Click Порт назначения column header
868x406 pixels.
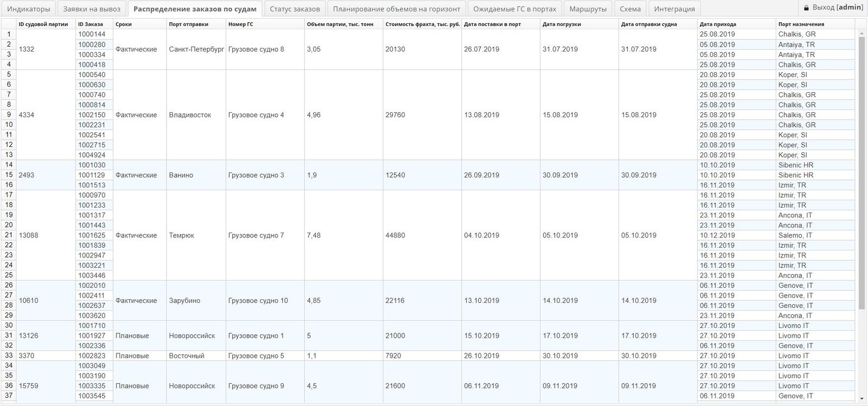[x=815, y=24]
